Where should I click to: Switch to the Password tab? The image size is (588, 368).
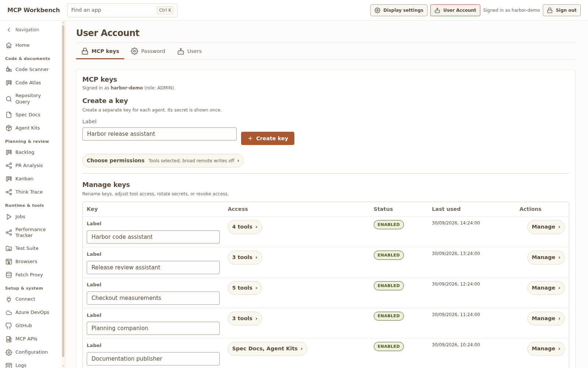click(x=148, y=51)
